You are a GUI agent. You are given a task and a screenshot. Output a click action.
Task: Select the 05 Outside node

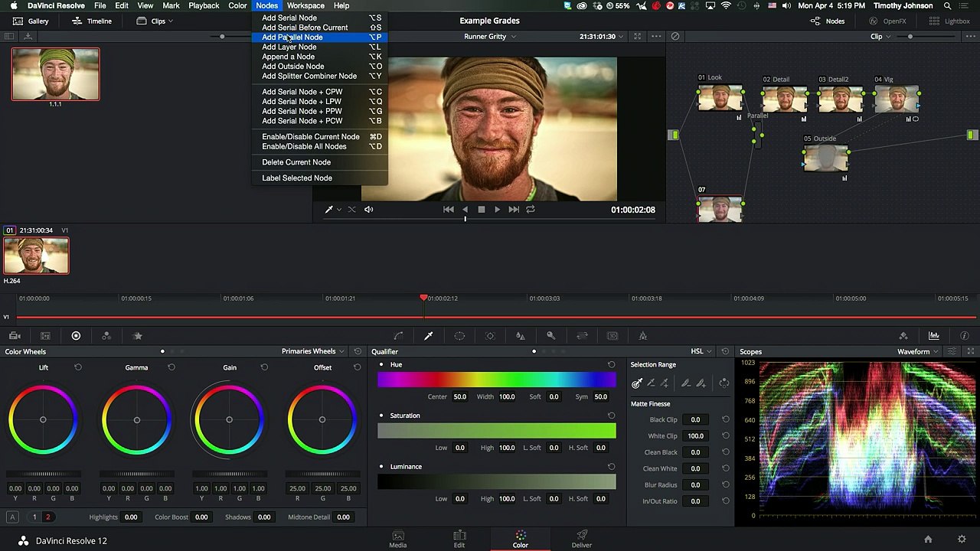[825, 158]
